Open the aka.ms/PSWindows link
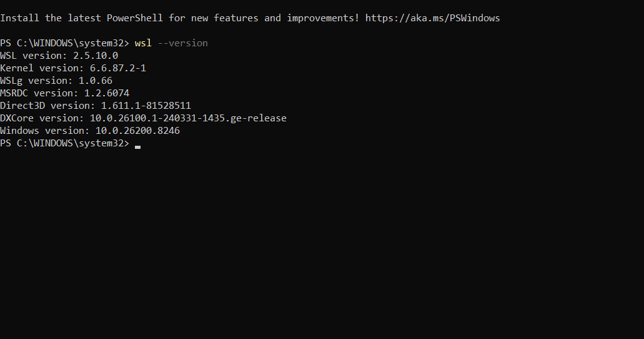Viewport: 644px width, 339px height. [x=432, y=18]
